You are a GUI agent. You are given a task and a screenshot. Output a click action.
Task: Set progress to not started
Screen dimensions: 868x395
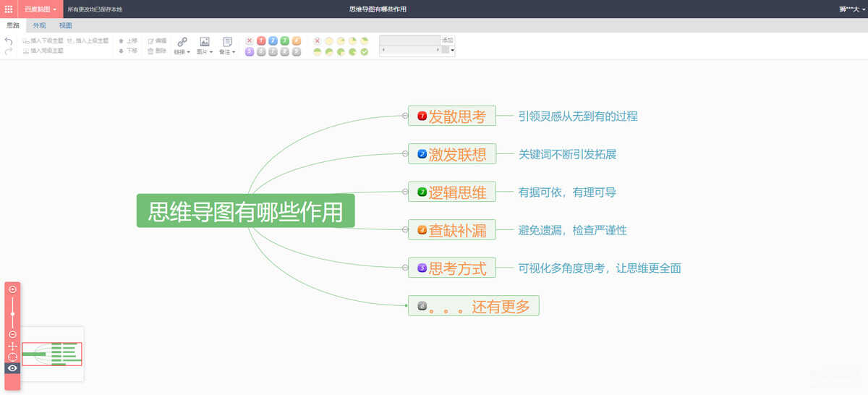pos(328,41)
